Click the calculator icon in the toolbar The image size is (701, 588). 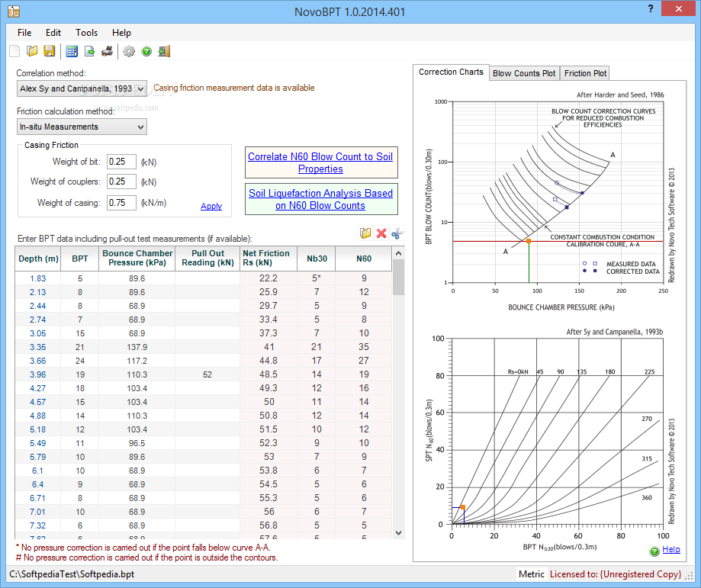(x=72, y=51)
